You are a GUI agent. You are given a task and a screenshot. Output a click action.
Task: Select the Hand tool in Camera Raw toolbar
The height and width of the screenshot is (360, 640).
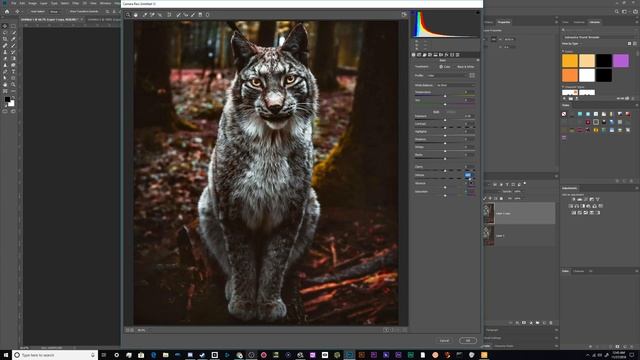coord(136,15)
